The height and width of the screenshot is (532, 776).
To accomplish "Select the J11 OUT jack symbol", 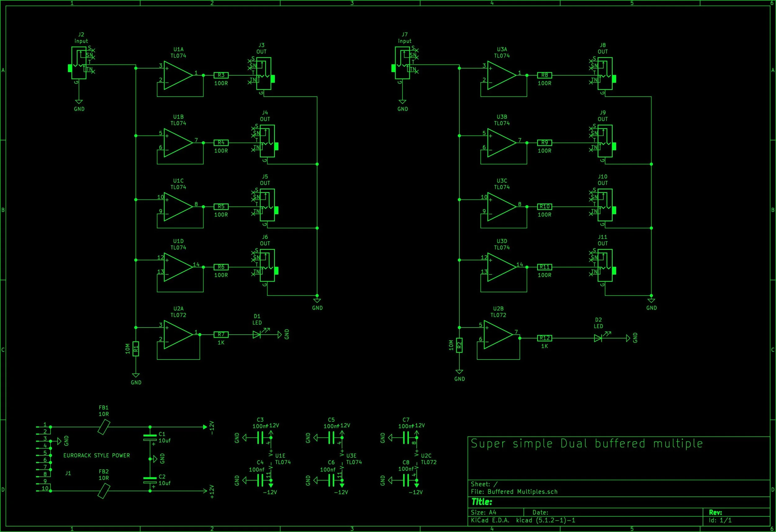I will pyautogui.click(x=605, y=265).
